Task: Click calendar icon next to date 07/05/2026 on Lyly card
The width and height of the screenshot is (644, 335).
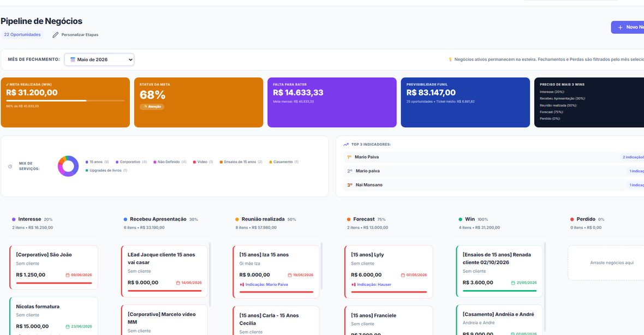Action: click(x=403, y=275)
